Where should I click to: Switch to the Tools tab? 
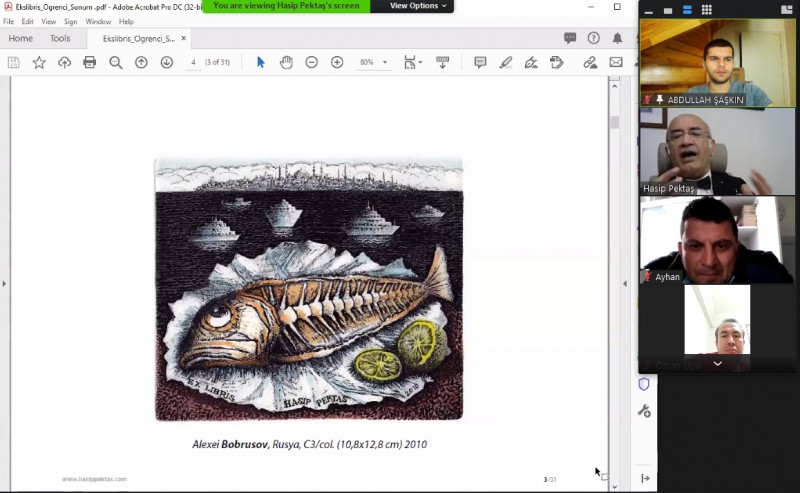[x=60, y=39]
